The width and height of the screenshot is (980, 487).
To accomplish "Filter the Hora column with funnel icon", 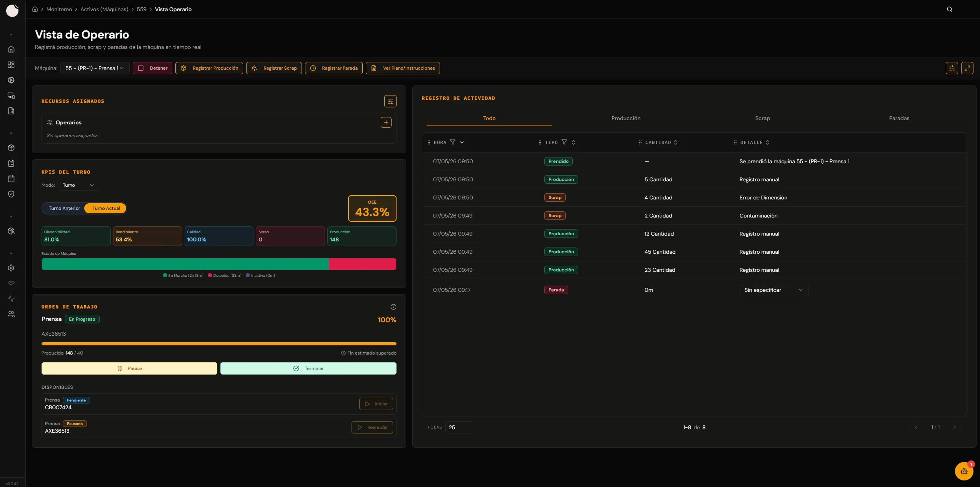I will tap(453, 142).
